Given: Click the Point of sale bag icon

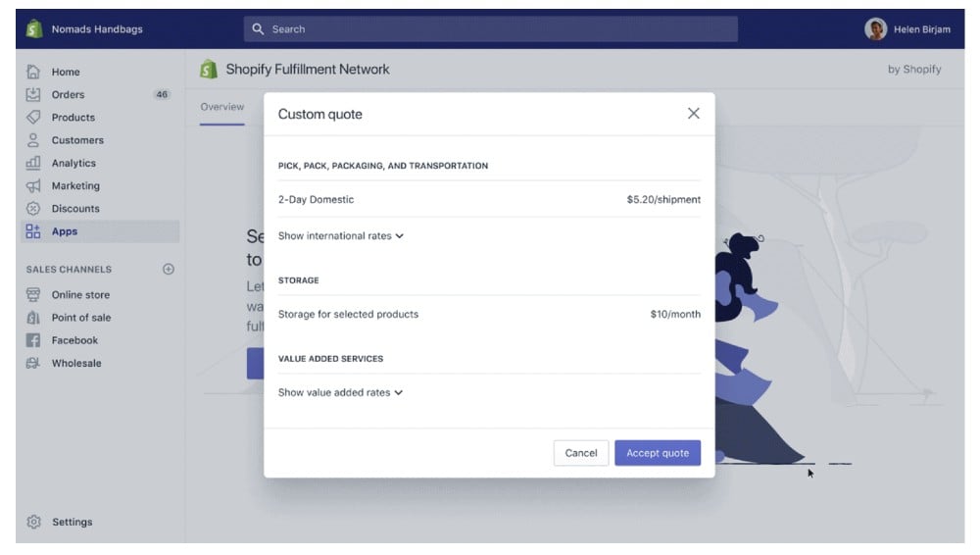Looking at the screenshot, I should coord(33,318).
